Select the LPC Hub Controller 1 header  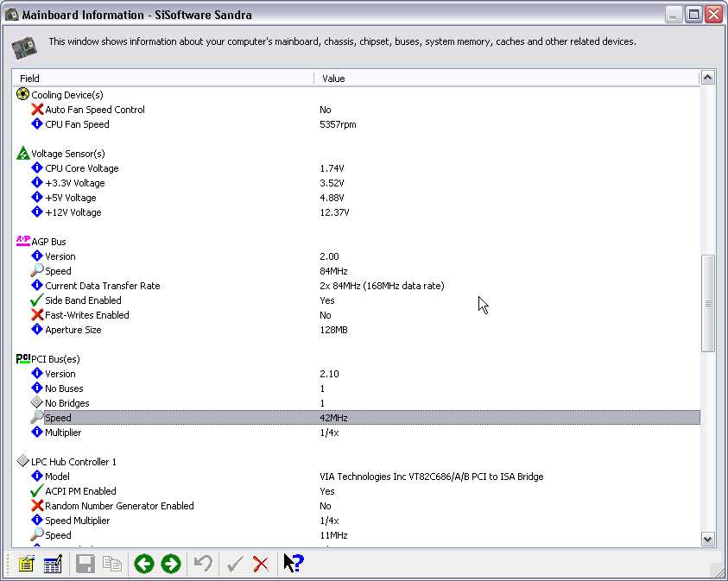coord(73,462)
